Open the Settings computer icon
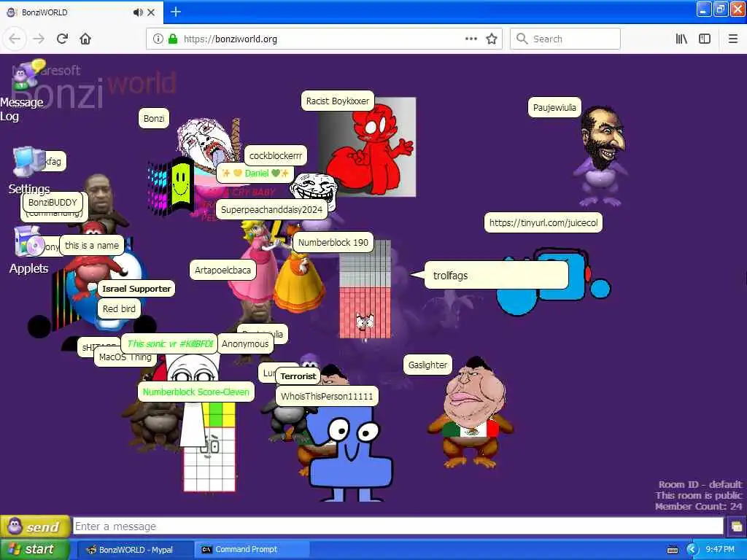747x560 pixels. (x=28, y=163)
